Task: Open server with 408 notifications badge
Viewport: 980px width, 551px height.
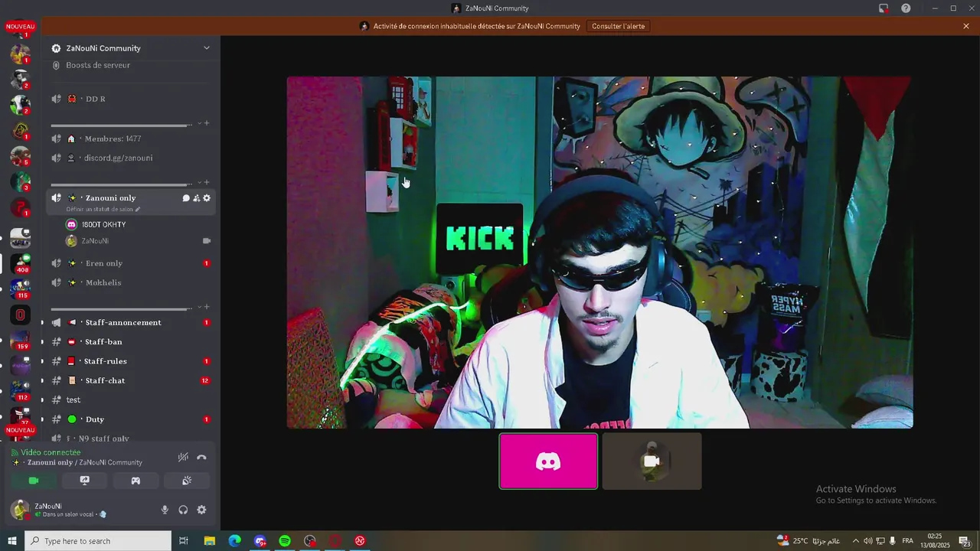Action: coord(21,263)
